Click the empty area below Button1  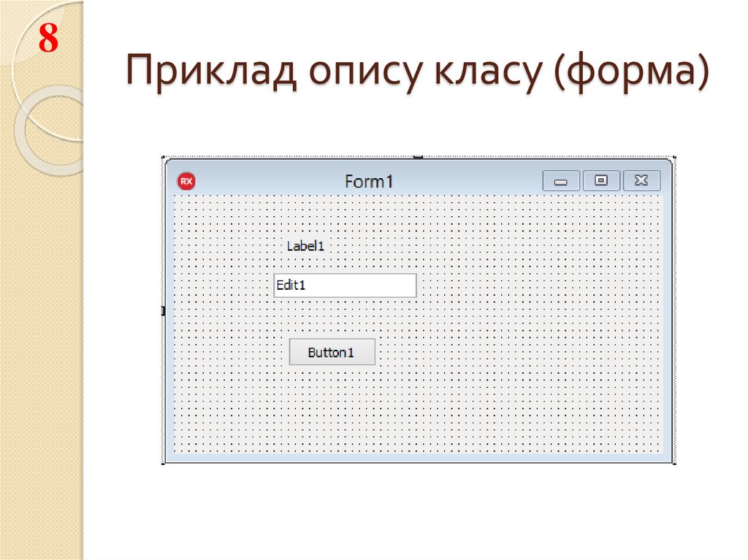[x=332, y=409]
